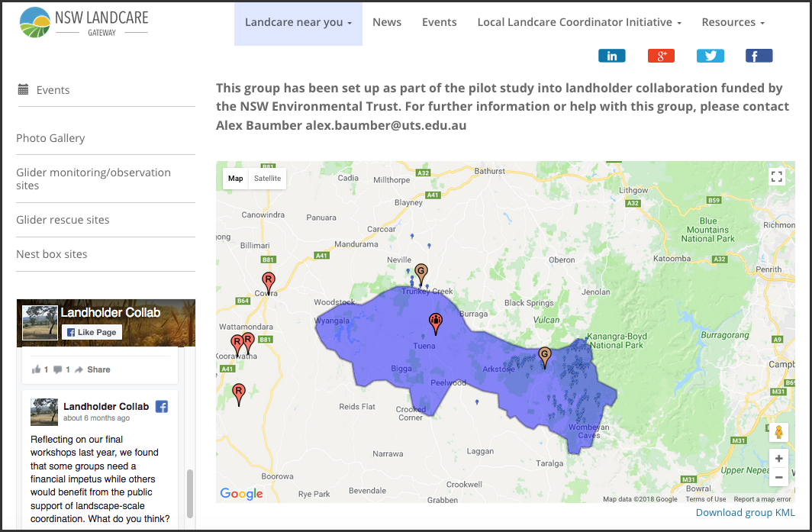This screenshot has width=812, height=532.
Task: Click the Burragorang label on the map
Action: (x=725, y=335)
